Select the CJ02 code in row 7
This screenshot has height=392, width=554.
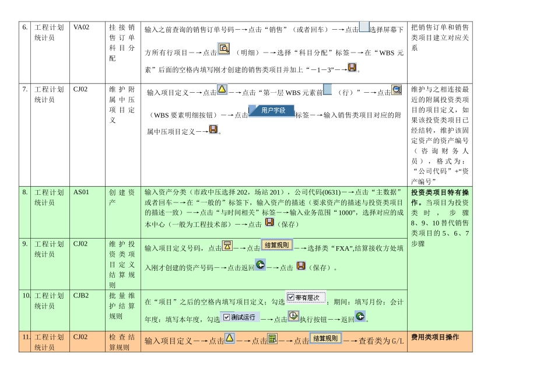click(80, 89)
